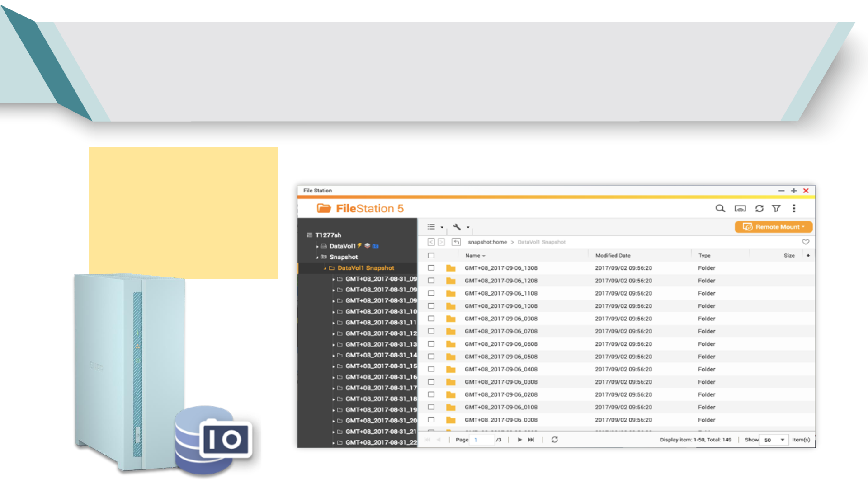Screen dimensions: 868x488
Task: Open the smart file filter funnel icon
Action: [776, 208]
